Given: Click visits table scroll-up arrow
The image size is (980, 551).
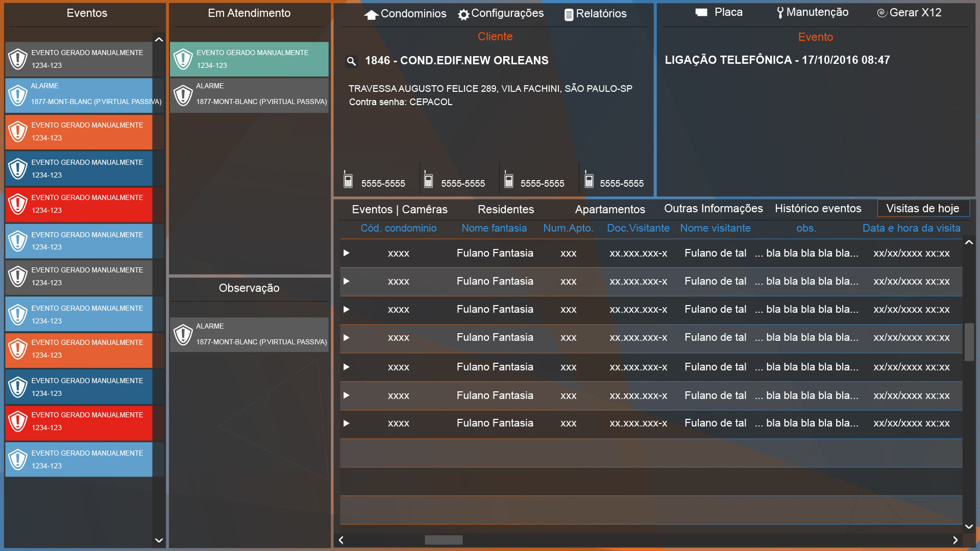Looking at the screenshot, I should click(x=969, y=243).
